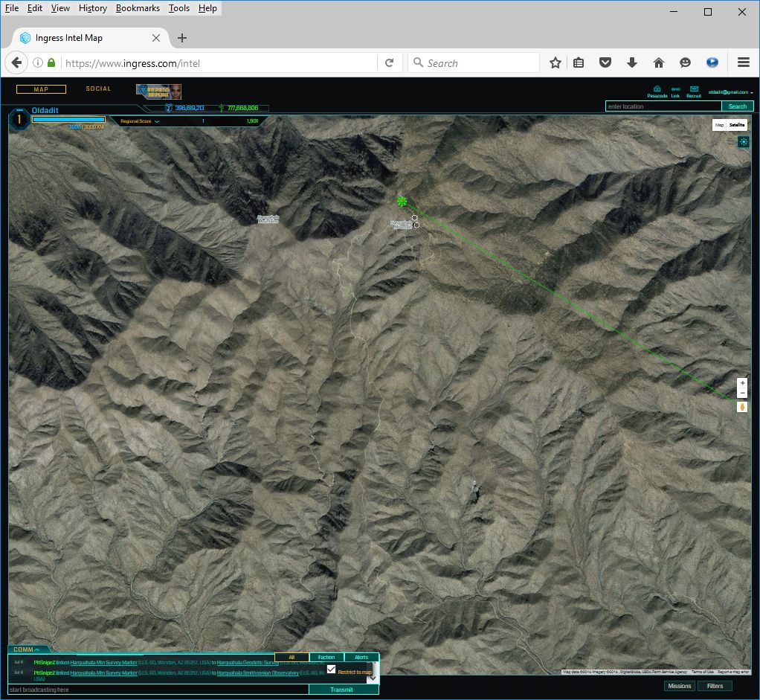Switch COMM to the Faction tab
Screen dimensions: 760x700
pos(326,658)
